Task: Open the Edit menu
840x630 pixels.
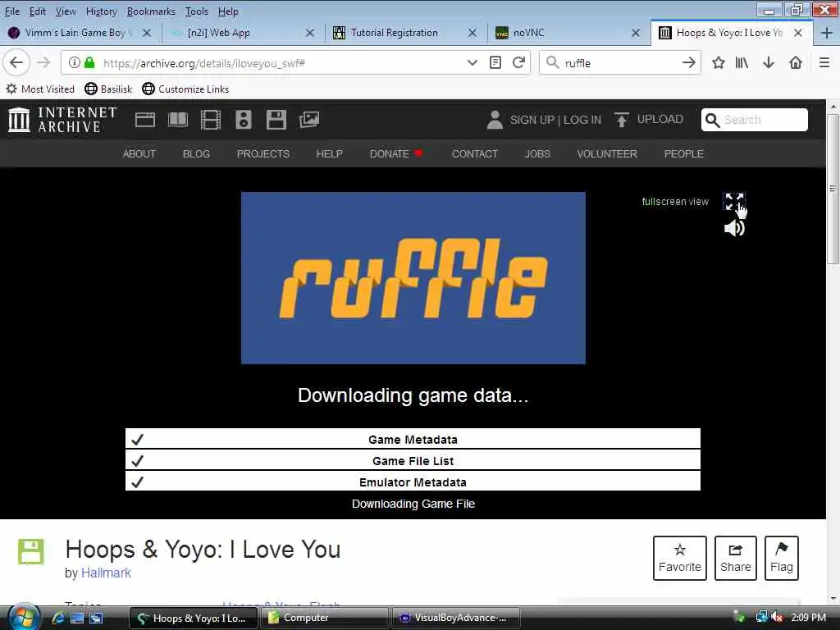Action: point(37,11)
